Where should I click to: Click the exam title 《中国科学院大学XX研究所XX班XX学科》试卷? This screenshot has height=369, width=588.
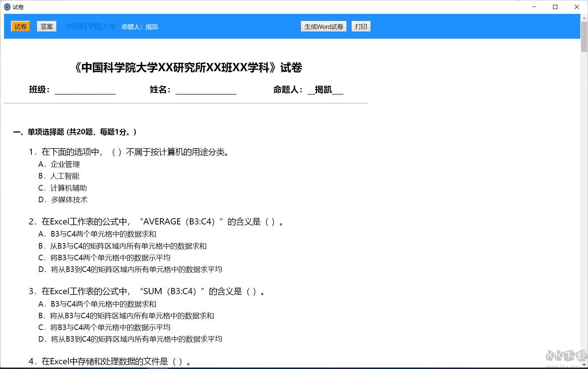pos(188,68)
